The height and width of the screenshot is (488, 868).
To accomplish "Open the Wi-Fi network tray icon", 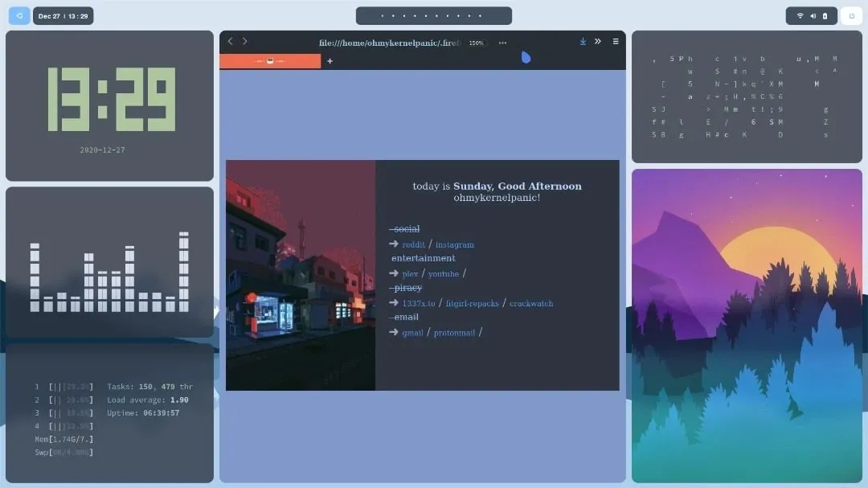I will [800, 16].
